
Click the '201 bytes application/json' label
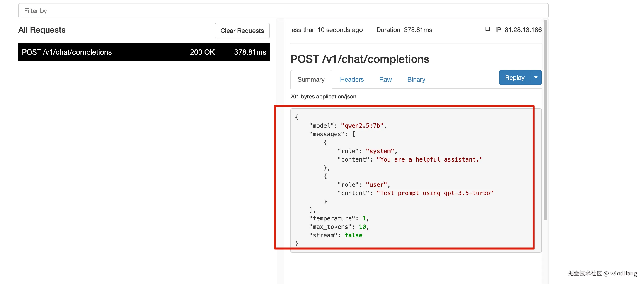pyautogui.click(x=323, y=97)
